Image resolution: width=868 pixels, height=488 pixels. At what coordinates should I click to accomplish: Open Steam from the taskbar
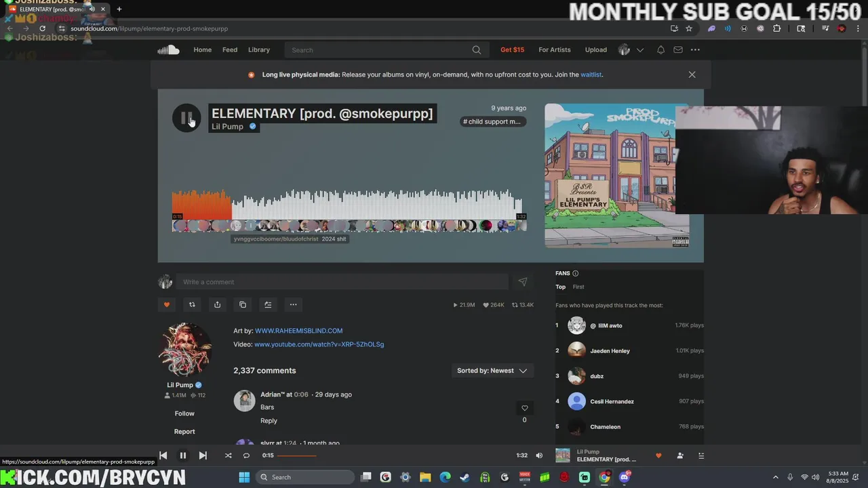point(465,477)
